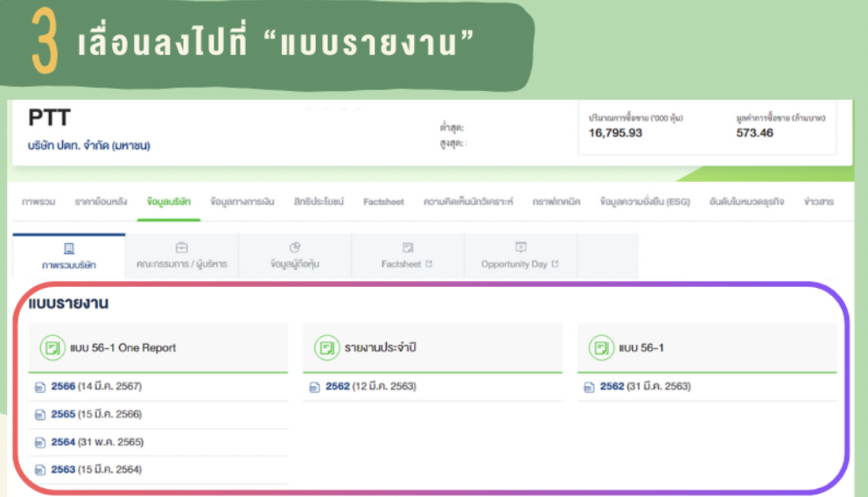Click external link icon beside Factsheet sub-tab
This screenshot has height=497, width=868.
tap(429, 264)
